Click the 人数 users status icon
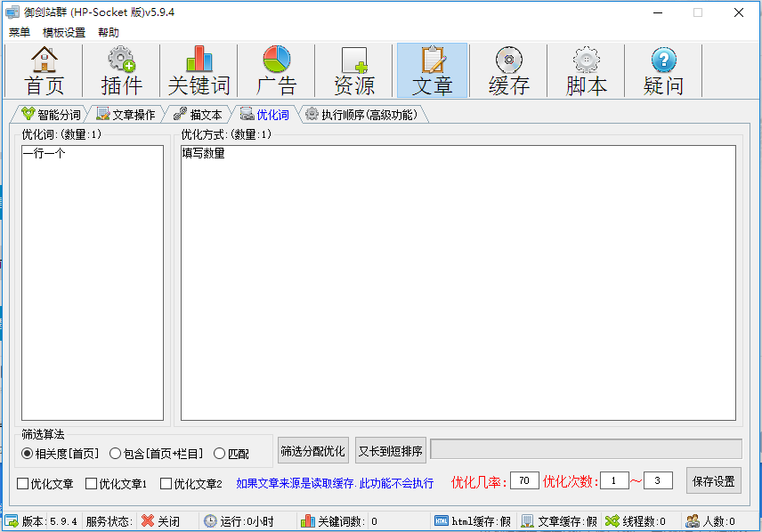Image resolution: width=762 pixels, height=532 pixels. tap(693, 521)
